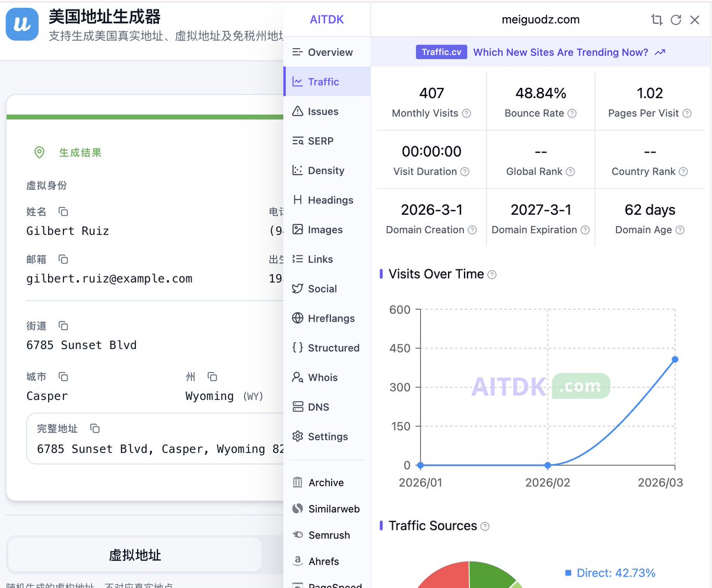This screenshot has height=588, width=712.
Task: Open the Density section
Action: (327, 171)
